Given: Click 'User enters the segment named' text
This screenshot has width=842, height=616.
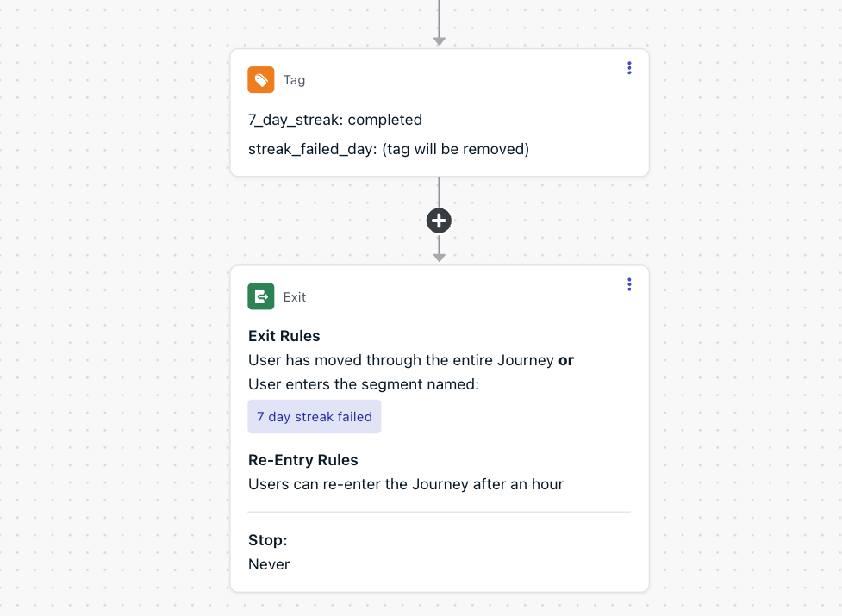Looking at the screenshot, I should coord(363,384).
